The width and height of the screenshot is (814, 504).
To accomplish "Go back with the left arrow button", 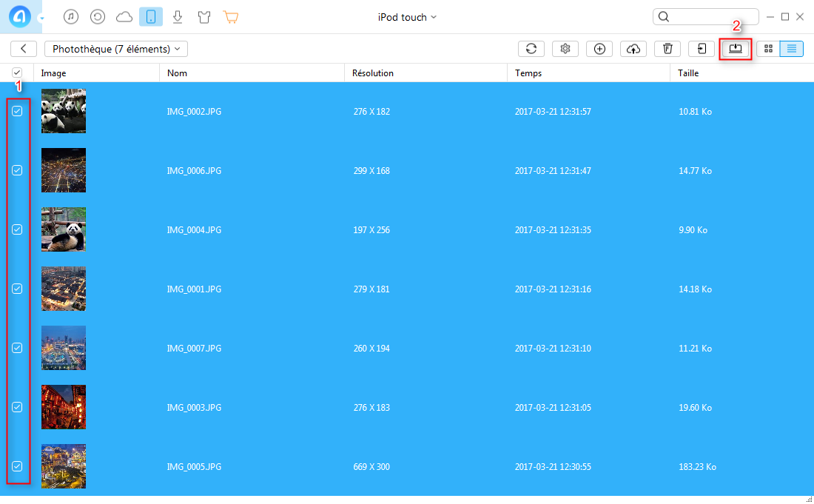I will click(24, 49).
